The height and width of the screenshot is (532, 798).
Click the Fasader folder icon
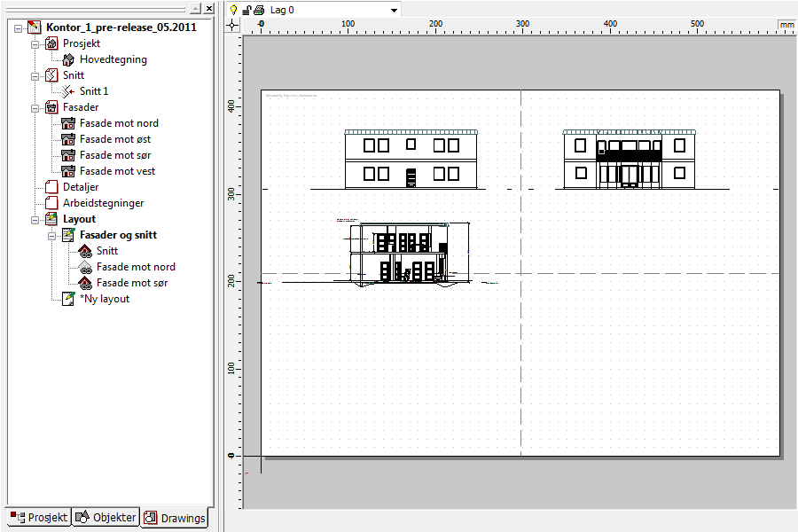[51, 107]
